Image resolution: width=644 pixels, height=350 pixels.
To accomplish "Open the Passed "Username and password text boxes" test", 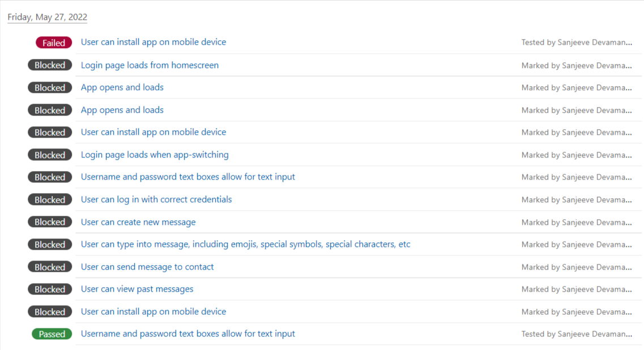I will click(x=187, y=334).
